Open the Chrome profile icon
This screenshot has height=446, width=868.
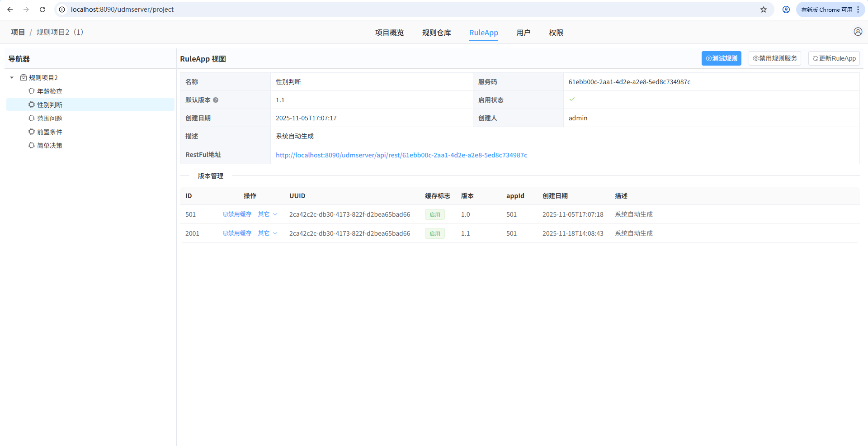(786, 9)
